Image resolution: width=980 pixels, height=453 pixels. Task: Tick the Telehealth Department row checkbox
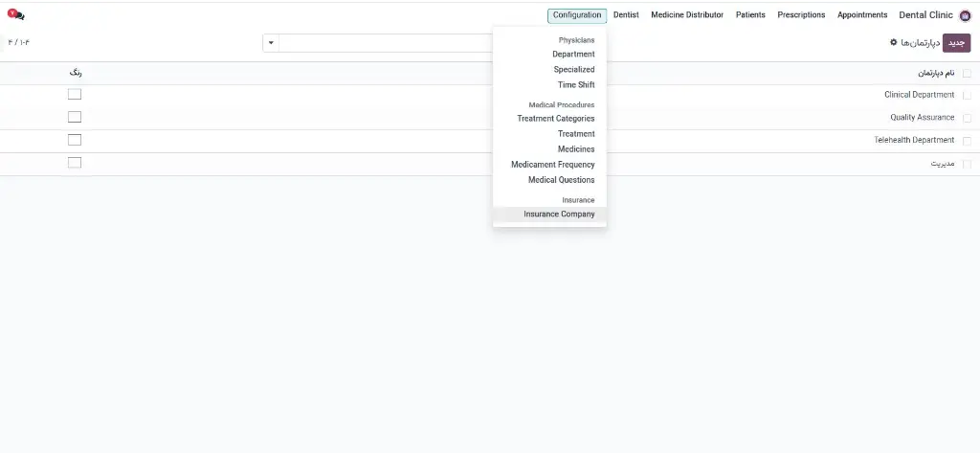tap(967, 141)
